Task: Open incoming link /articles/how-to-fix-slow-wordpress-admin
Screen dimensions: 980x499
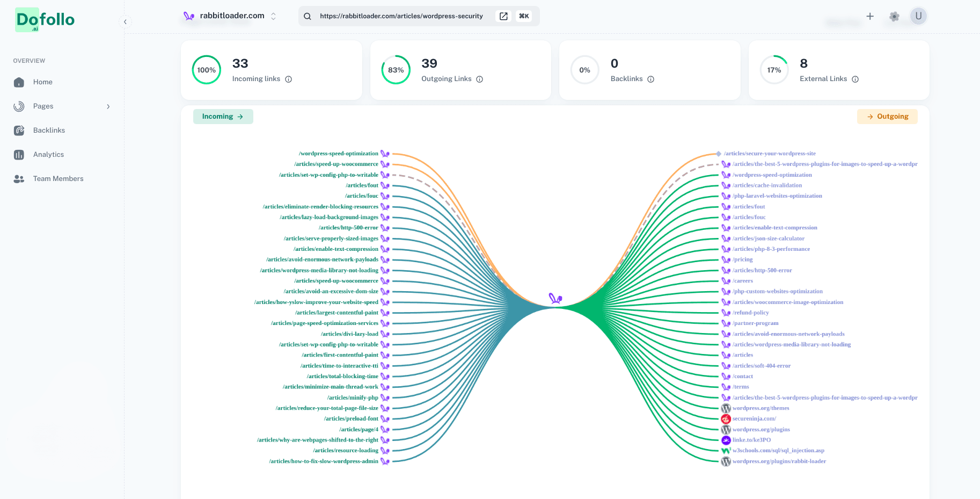Action: click(324, 461)
